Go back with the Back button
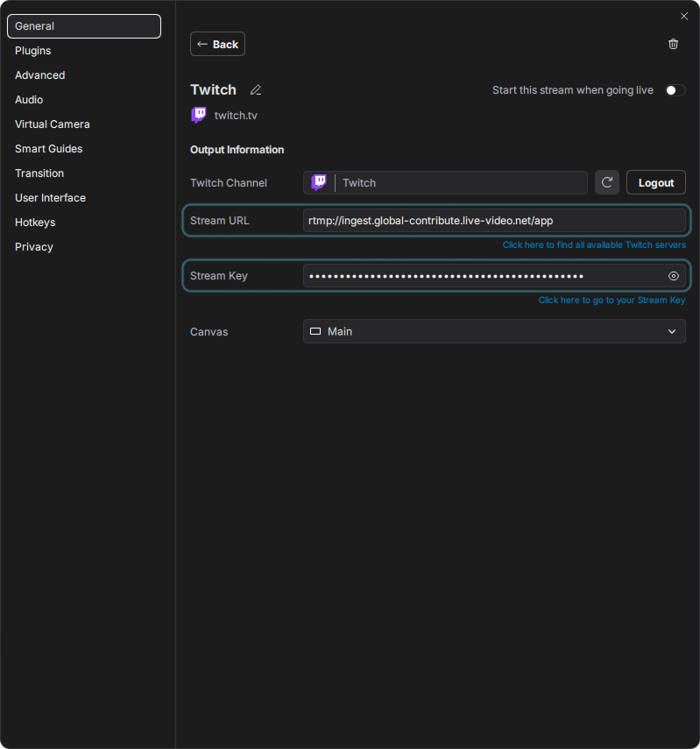Viewport: 700px width, 749px height. point(217,44)
